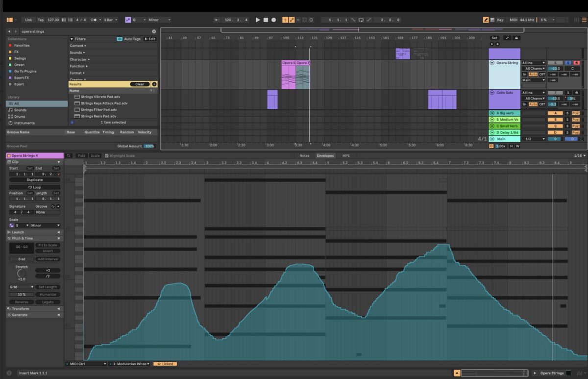Click the plus icon beside Clear in Results

(154, 84)
